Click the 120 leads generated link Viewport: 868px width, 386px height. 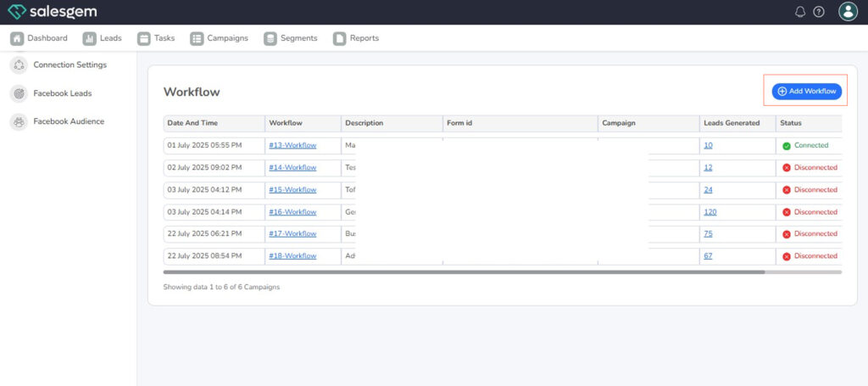click(709, 212)
